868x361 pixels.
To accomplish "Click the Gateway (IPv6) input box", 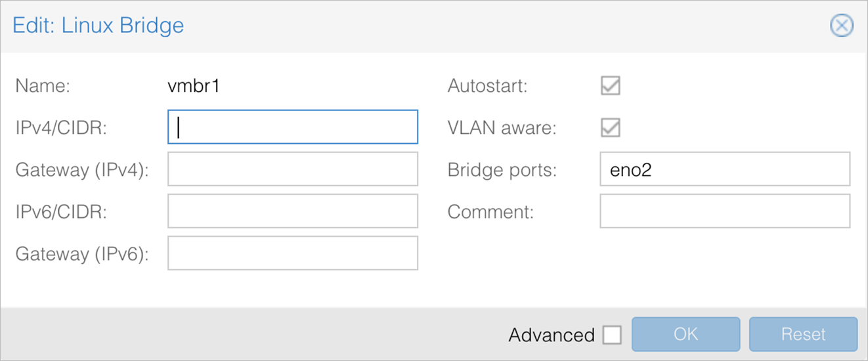I will click(x=293, y=253).
